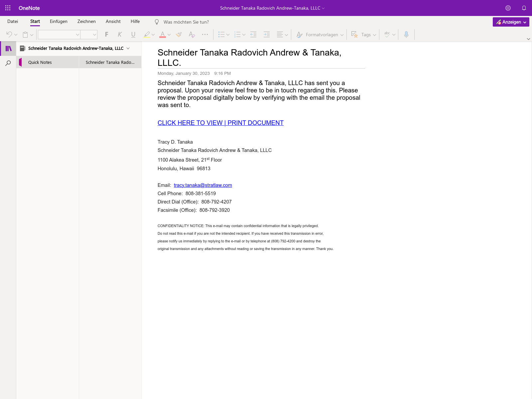532x399 pixels.
Task: Clear all formatting icon
Action: (x=192, y=34)
